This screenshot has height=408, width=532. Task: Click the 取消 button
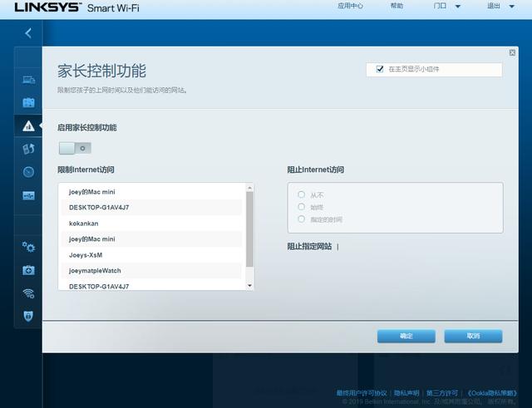click(x=473, y=336)
